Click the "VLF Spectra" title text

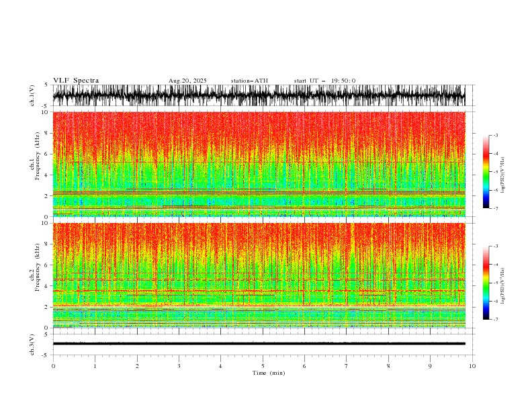[x=76, y=81]
